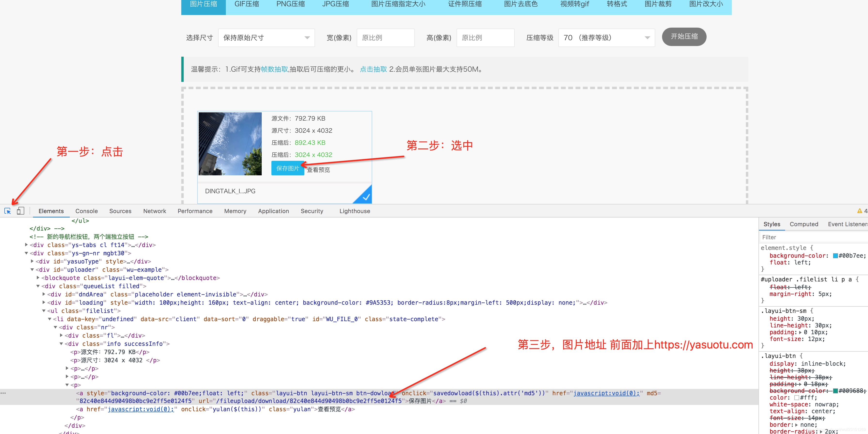Image resolution: width=868 pixels, height=434 pixels.
Task: Click the inspect element picker icon
Action: (x=8, y=211)
